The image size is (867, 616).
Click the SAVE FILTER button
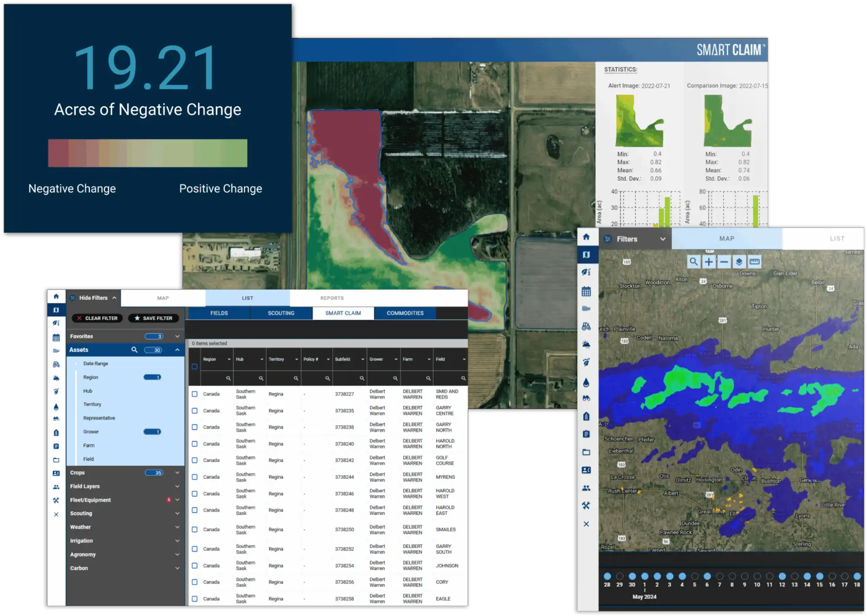pos(154,318)
